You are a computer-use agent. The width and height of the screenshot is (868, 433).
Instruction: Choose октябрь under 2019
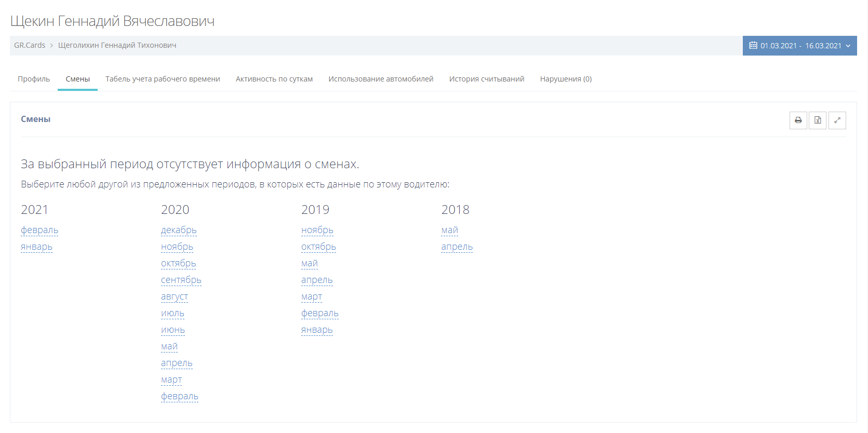pyautogui.click(x=318, y=247)
